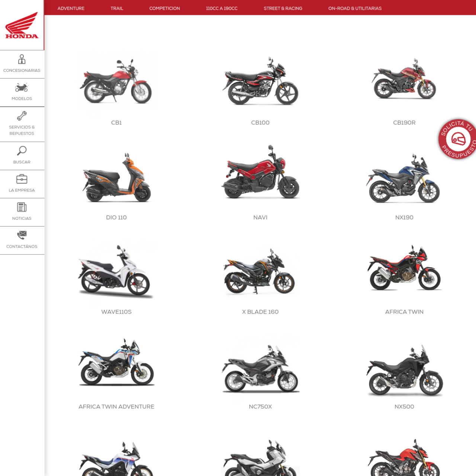Viewport: 476px width, 476px height.
Task: Open the NC750X motorcycle image
Action: (x=260, y=368)
